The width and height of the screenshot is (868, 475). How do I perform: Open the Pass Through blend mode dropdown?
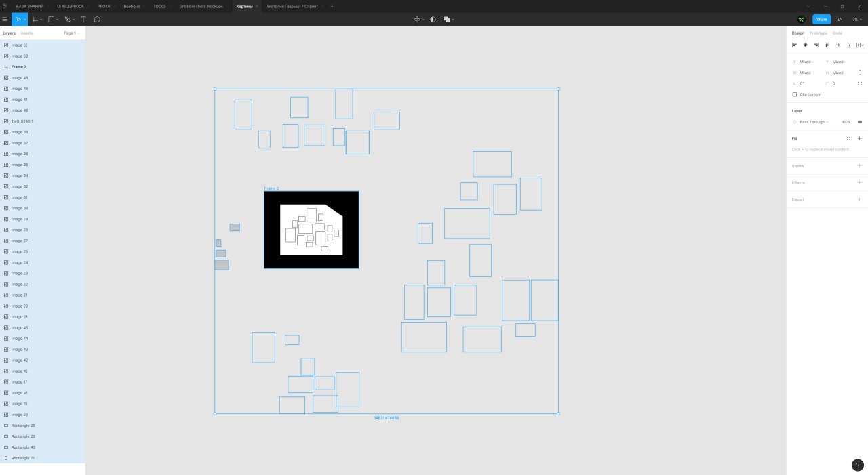click(x=814, y=122)
